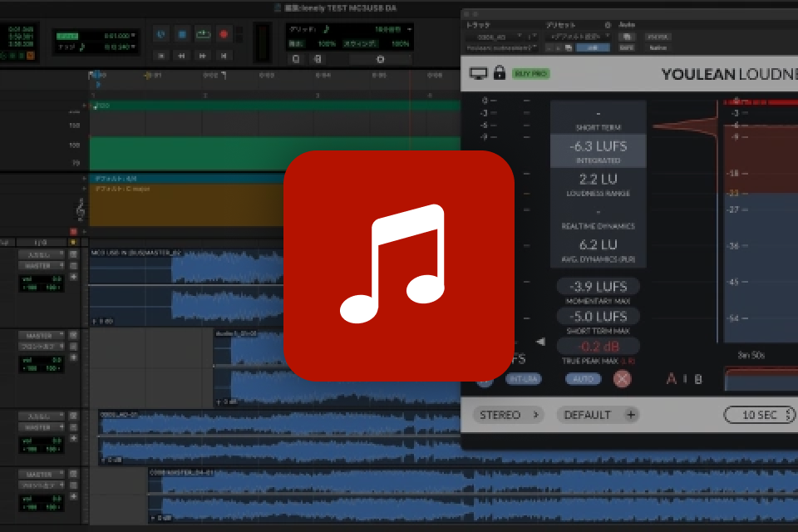Click the green loop play transport button
798x532 pixels.
click(203, 35)
